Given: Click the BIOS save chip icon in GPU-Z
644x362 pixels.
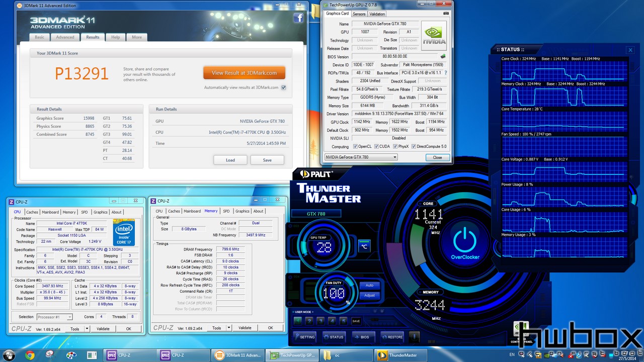Looking at the screenshot, I should point(443,56).
